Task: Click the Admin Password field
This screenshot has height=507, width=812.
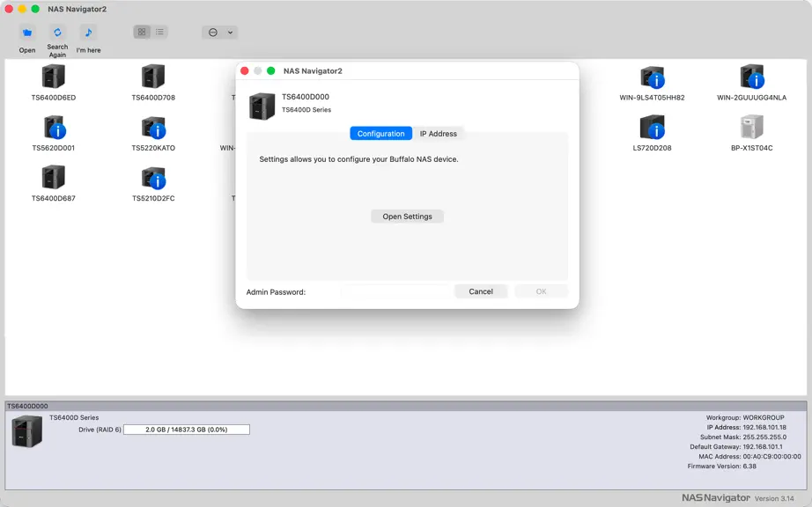Action: pos(395,291)
